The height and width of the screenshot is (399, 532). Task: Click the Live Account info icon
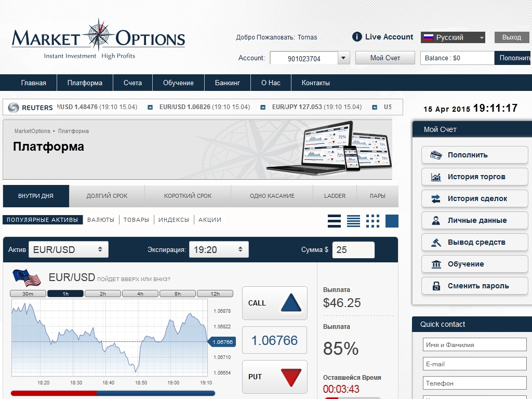click(x=357, y=37)
